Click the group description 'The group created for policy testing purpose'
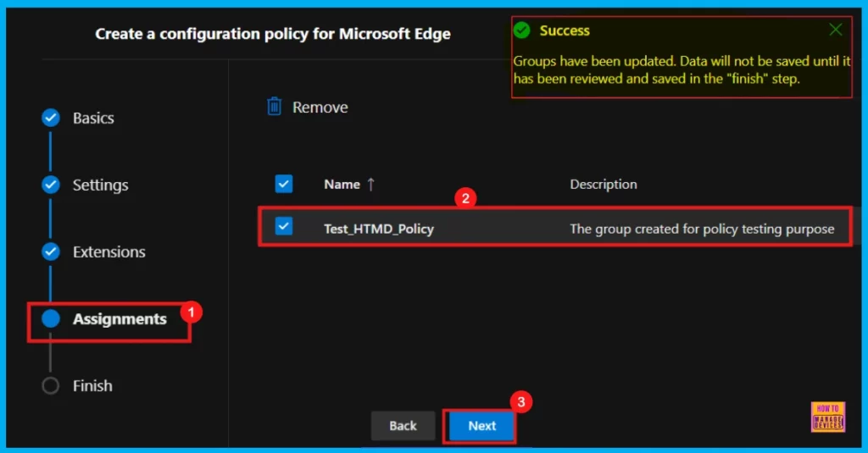Viewport: 868px width, 453px height. click(x=702, y=229)
